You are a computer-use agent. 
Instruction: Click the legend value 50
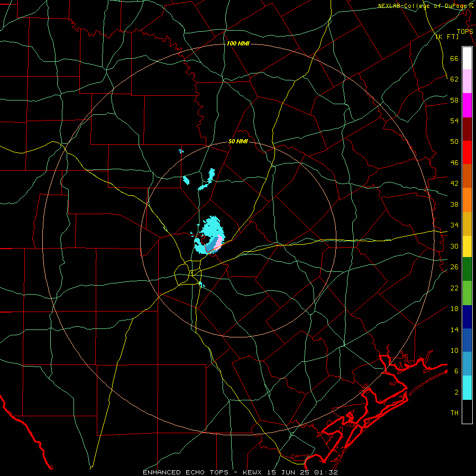pyautogui.click(x=454, y=142)
